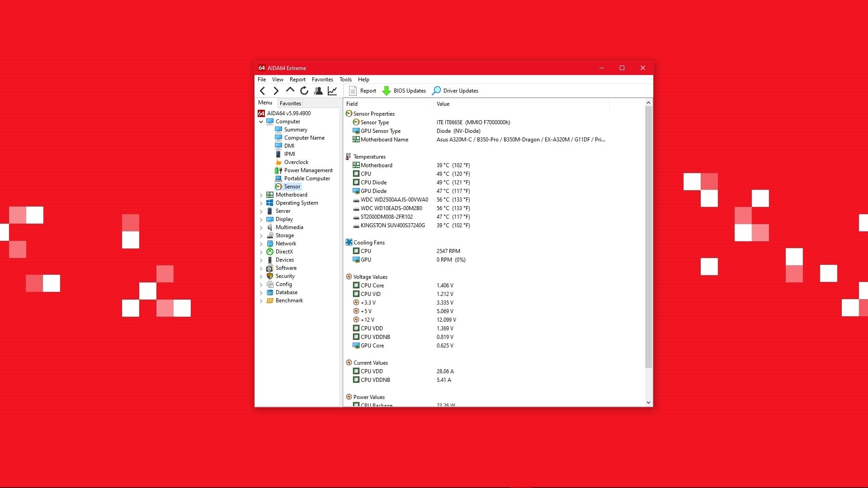Image resolution: width=868 pixels, height=488 pixels.
Task: Open the graph chart toolbar icon
Action: coord(332,91)
